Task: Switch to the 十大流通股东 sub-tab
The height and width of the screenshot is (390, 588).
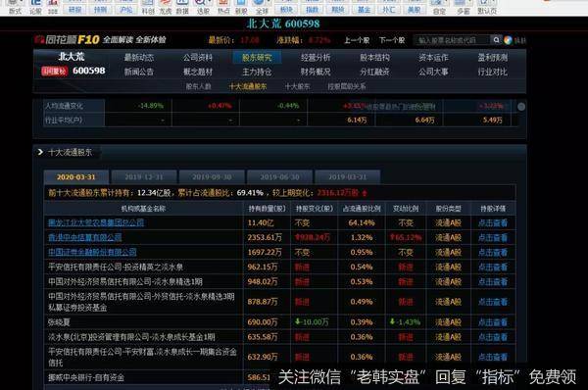Action: coord(248,86)
